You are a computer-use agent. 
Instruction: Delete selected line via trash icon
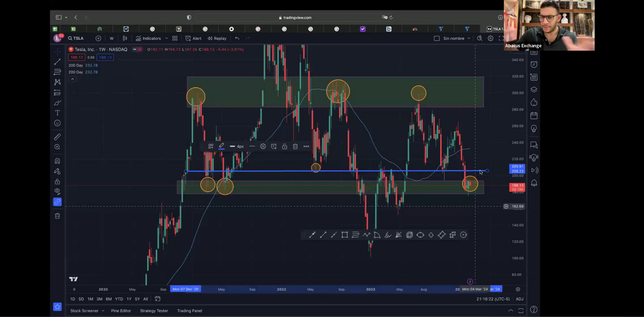[x=295, y=146]
